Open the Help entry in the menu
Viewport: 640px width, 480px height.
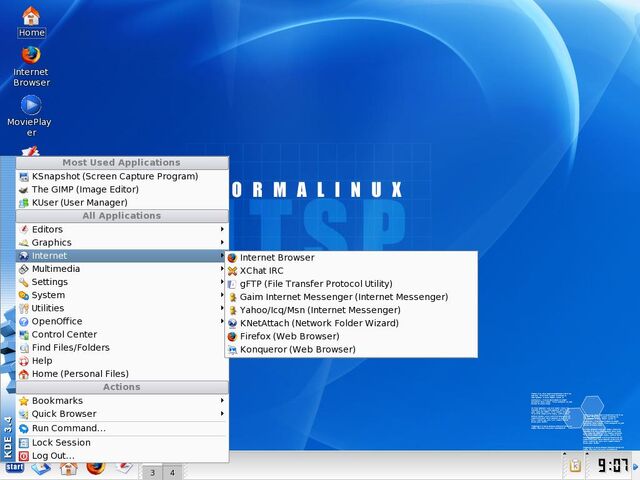[122, 360]
